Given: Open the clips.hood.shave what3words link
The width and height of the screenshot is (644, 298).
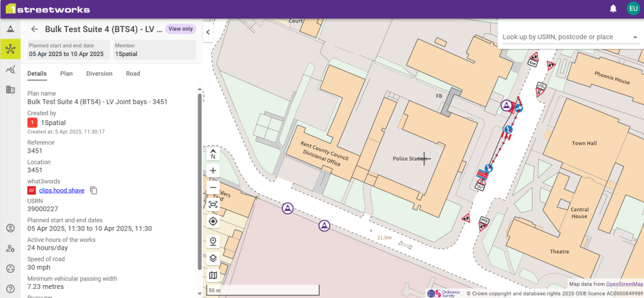Looking at the screenshot, I should pyautogui.click(x=61, y=191).
